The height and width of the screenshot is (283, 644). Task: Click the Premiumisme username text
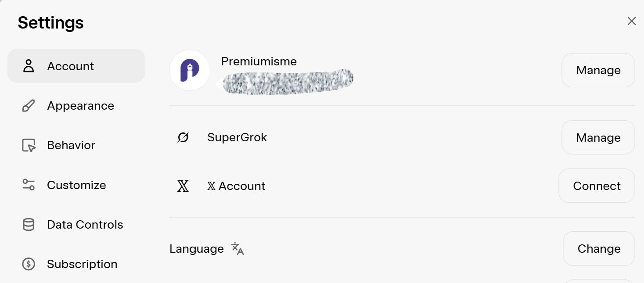(x=259, y=61)
